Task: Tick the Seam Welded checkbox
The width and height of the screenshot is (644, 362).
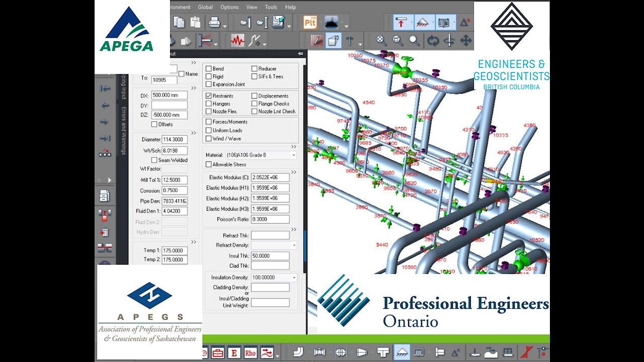Action: click(154, 160)
